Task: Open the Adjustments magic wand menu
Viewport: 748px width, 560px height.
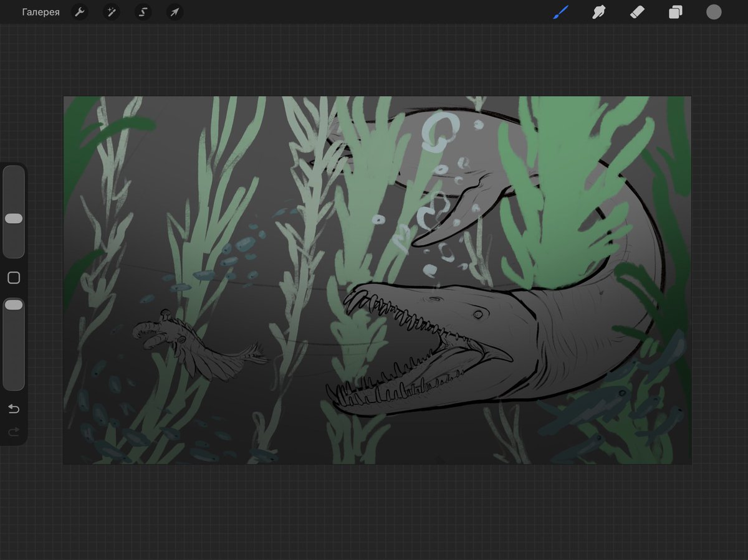Action: [x=111, y=12]
